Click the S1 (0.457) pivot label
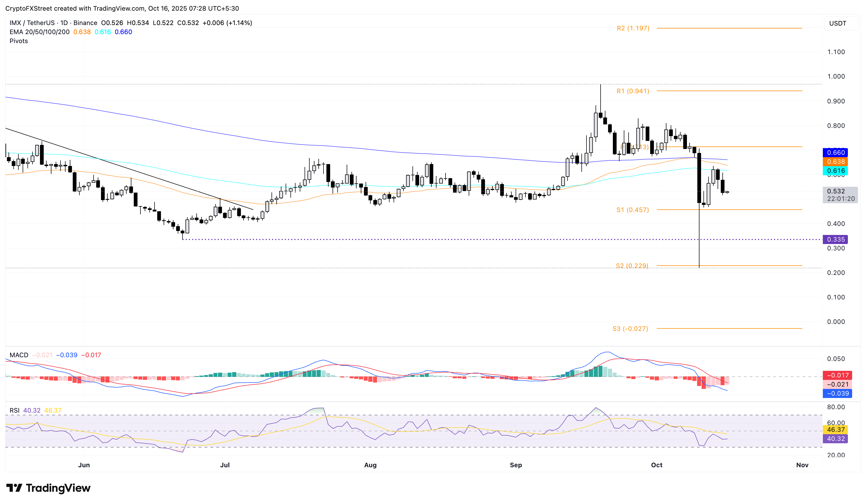 point(632,210)
